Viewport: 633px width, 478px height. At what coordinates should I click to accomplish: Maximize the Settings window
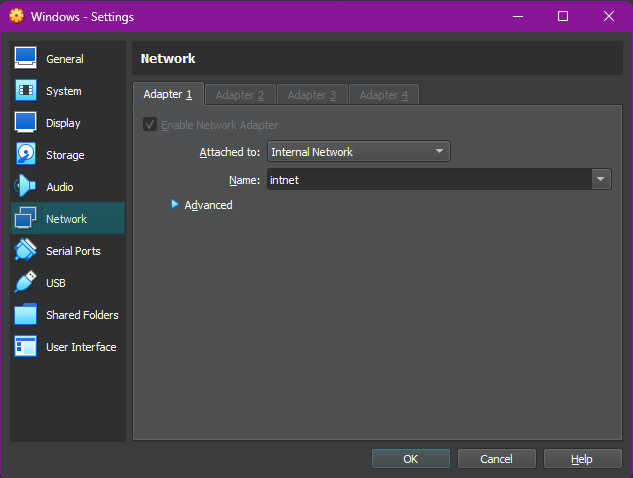click(x=563, y=16)
